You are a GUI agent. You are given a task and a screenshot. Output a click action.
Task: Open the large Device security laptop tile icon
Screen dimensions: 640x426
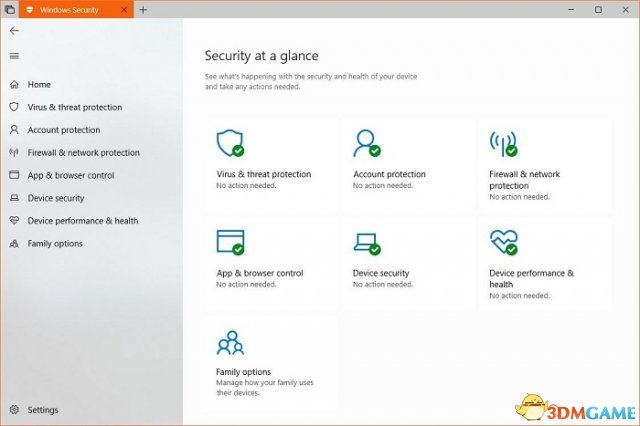367,244
